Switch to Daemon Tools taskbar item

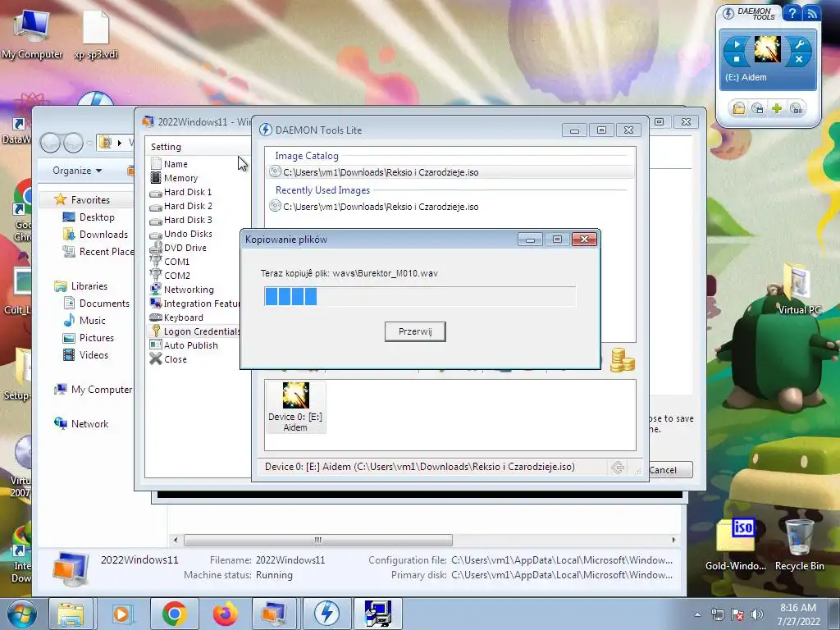click(326, 614)
